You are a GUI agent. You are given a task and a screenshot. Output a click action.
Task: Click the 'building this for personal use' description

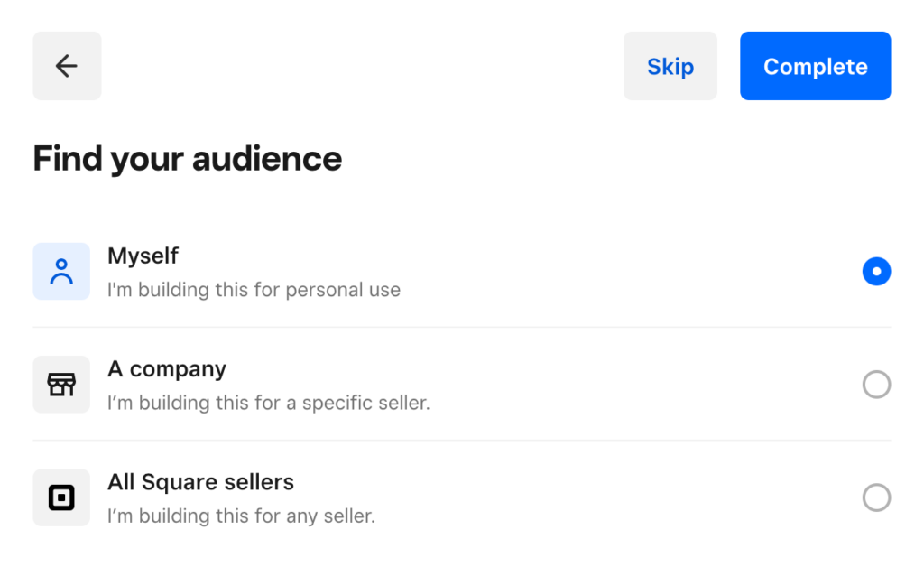click(x=254, y=290)
